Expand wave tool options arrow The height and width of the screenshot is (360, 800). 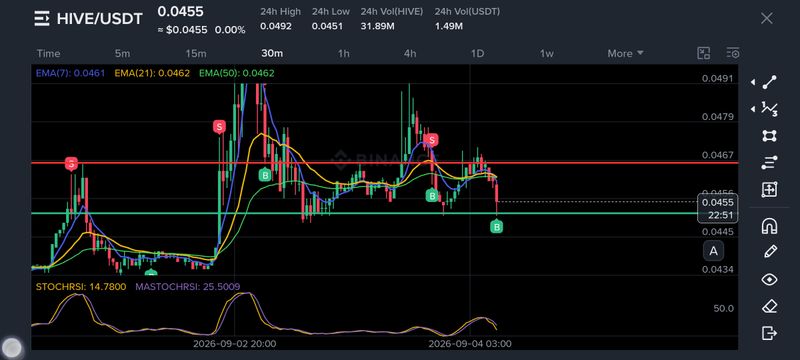(x=753, y=109)
